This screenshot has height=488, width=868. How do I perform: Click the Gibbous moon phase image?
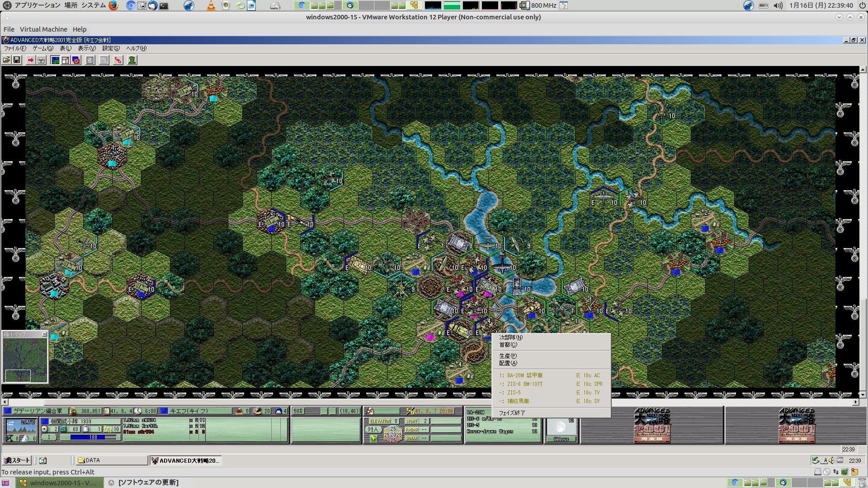point(561,427)
